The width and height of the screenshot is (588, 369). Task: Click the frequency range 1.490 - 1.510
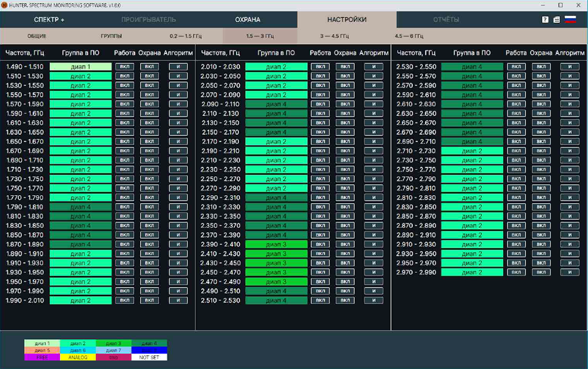pyautogui.click(x=25, y=67)
